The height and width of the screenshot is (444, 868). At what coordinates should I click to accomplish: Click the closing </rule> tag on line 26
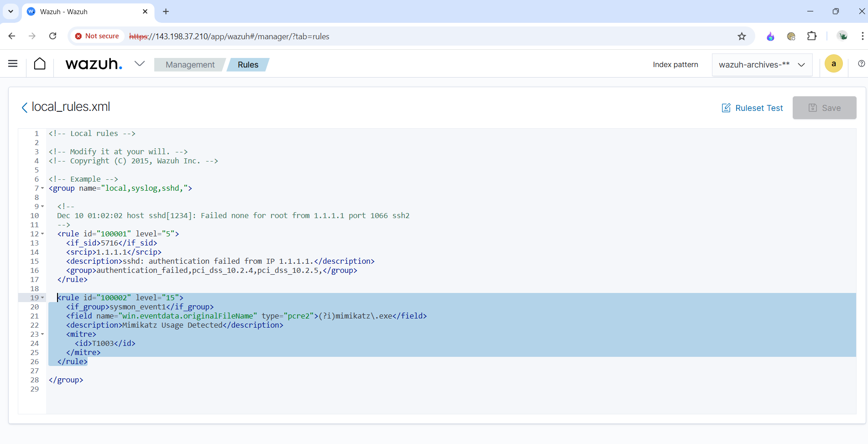pyautogui.click(x=73, y=362)
